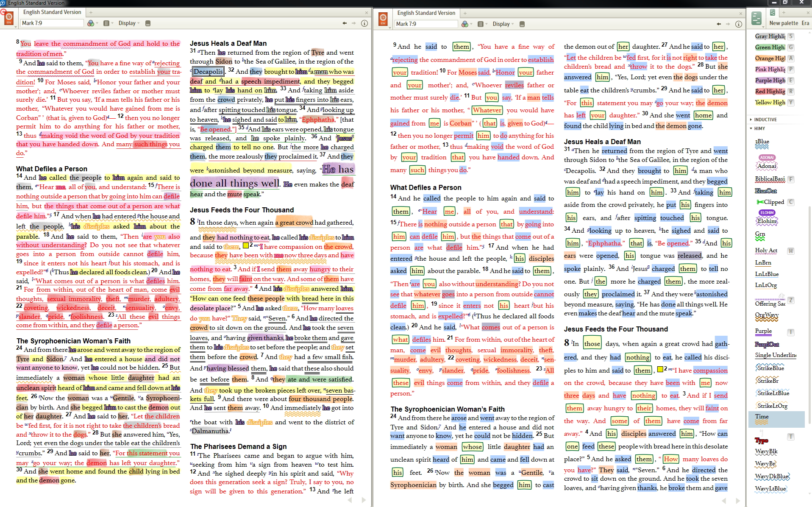Screen dimensions: 812x507
Task: Add a new tab in the right panel
Action: tap(465, 14)
